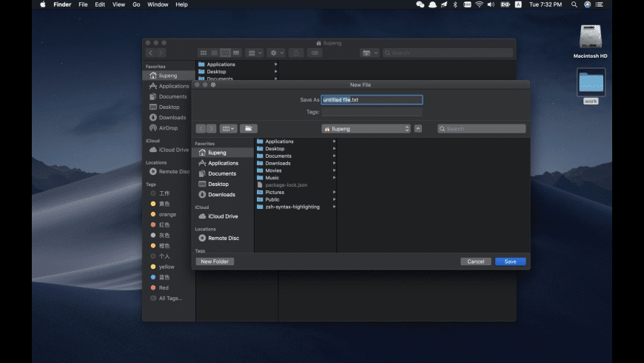Click Finder window icon view button
Screen dimensions: 644x363
tap(204, 53)
